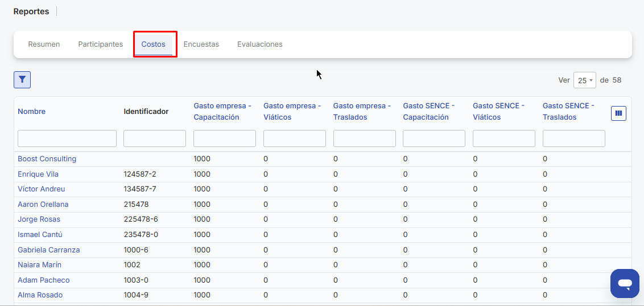Expand the rows-per-page dropdown showing 25
The width and height of the screenshot is (644, 306).
pyautogui.click(x=584, y=80)
